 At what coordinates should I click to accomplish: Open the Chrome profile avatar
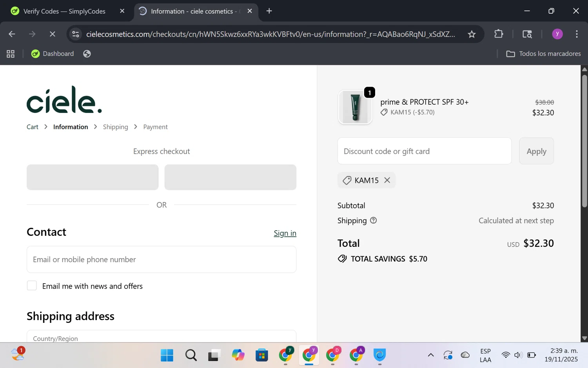[x=557, y=34]
